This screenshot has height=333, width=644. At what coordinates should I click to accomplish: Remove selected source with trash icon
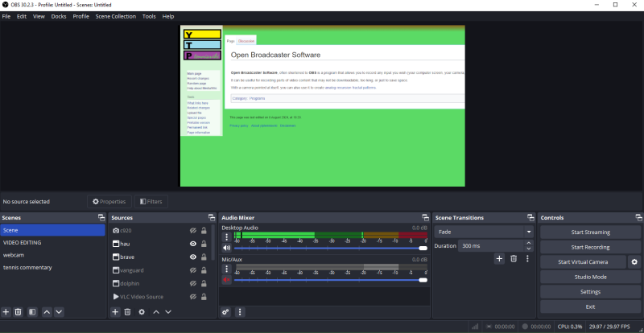coord(128,312)
